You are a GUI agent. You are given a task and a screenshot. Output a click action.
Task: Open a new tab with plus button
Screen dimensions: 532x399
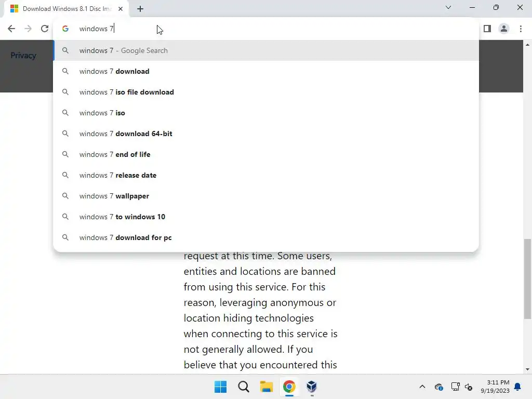click(x=140, y=9)
